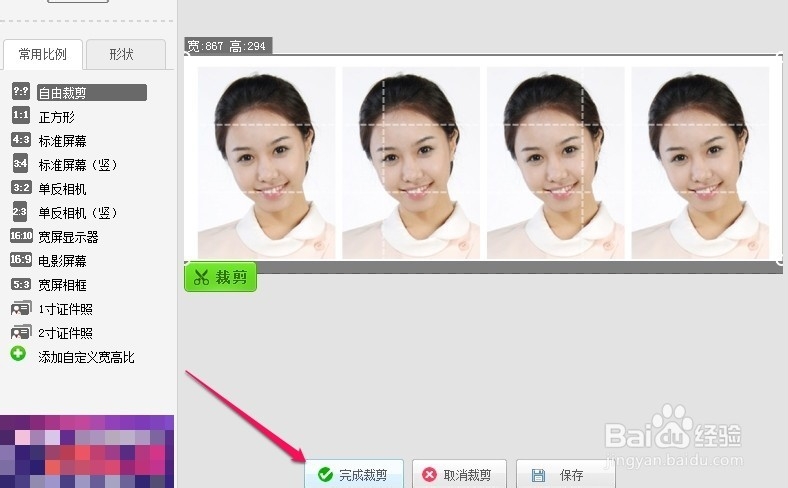
Task: Select the 3:2 SLR camera ratio icon
Action: (21, 187)
